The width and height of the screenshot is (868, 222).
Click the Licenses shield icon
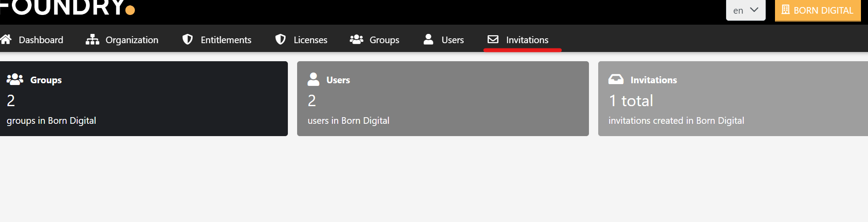[x=280, y=40]
